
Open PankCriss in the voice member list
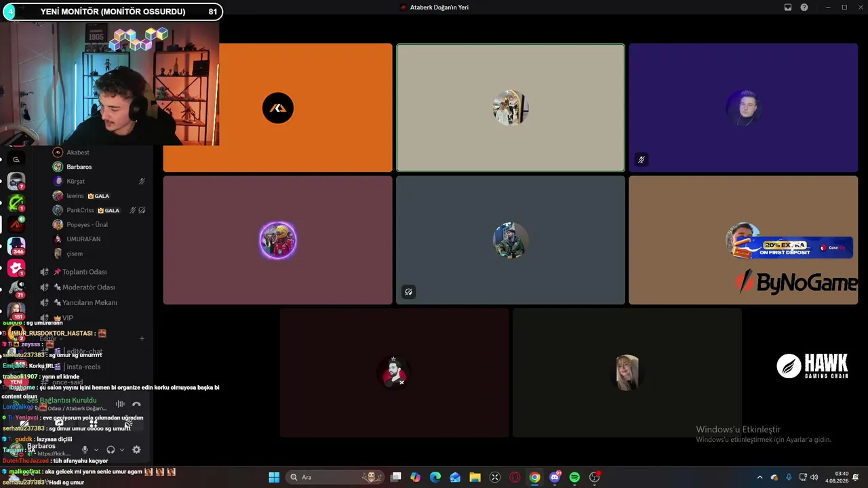(100, 210)
